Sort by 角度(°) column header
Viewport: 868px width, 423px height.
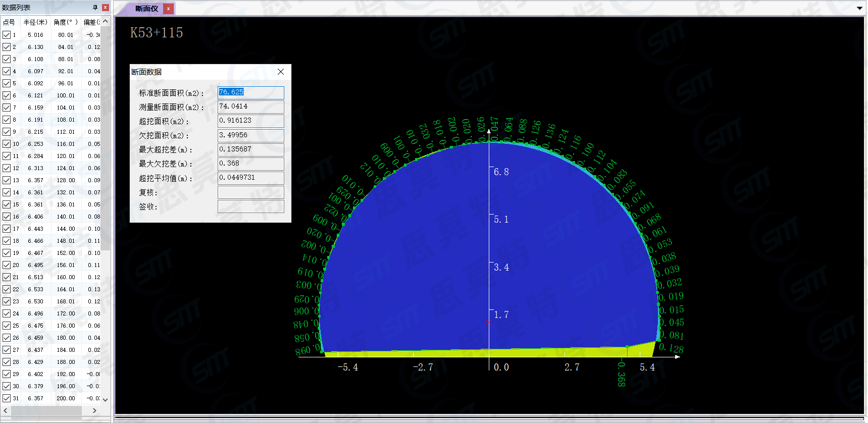[x=66, y=22]
